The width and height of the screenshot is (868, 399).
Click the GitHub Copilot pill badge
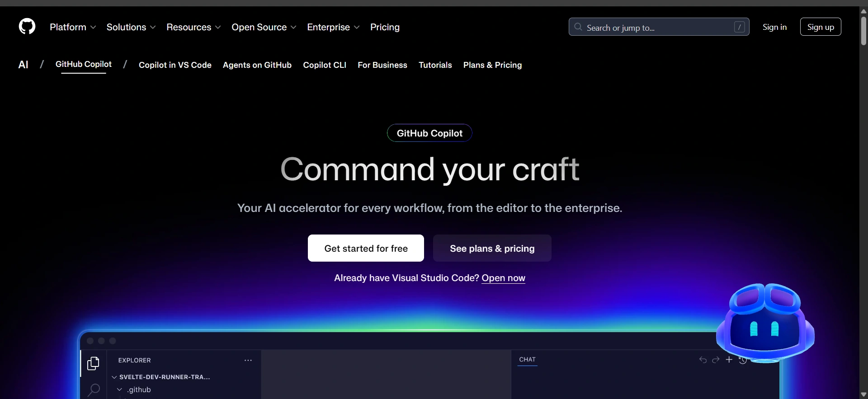(x=429, y=133)
